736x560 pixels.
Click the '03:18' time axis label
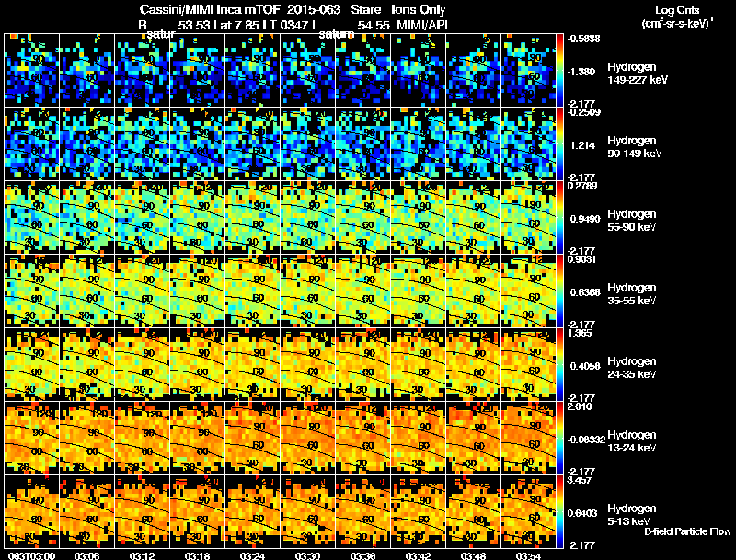(x=197, y=556)
